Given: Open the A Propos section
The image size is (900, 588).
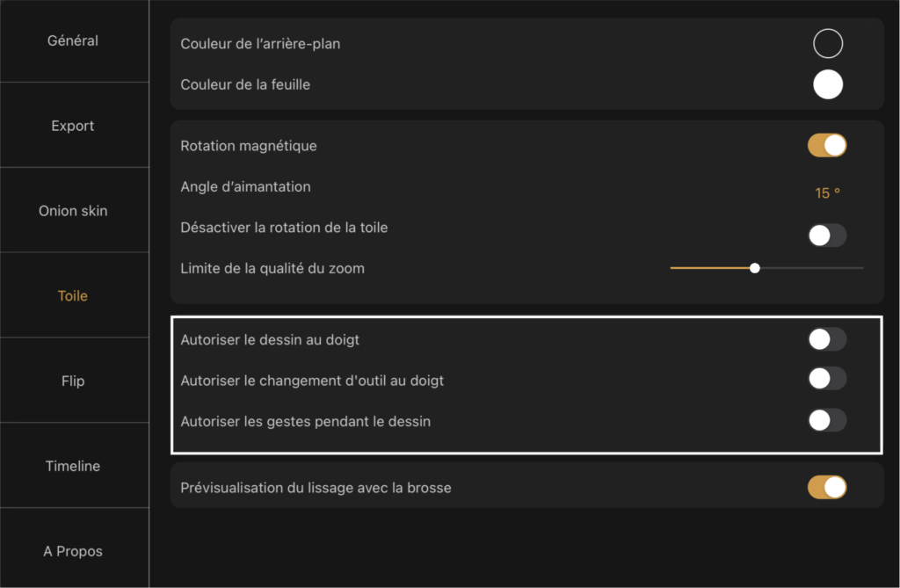Looking at the screenshot, I should [73, 551].
